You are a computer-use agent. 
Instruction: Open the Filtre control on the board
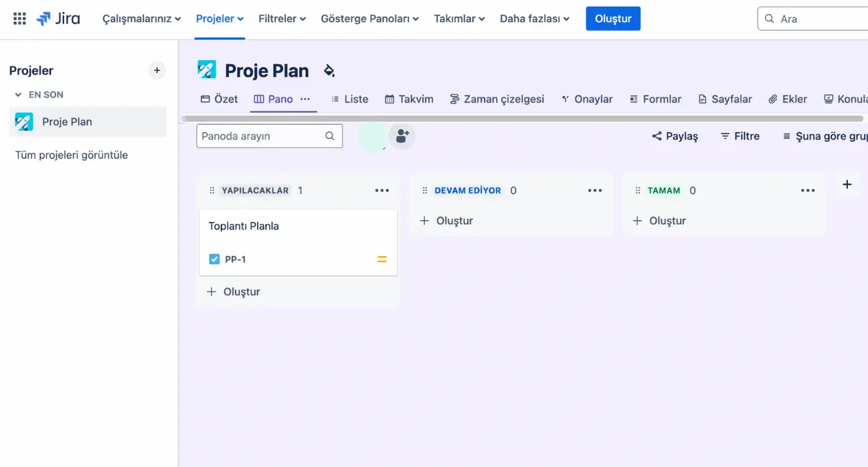(740, 135)
